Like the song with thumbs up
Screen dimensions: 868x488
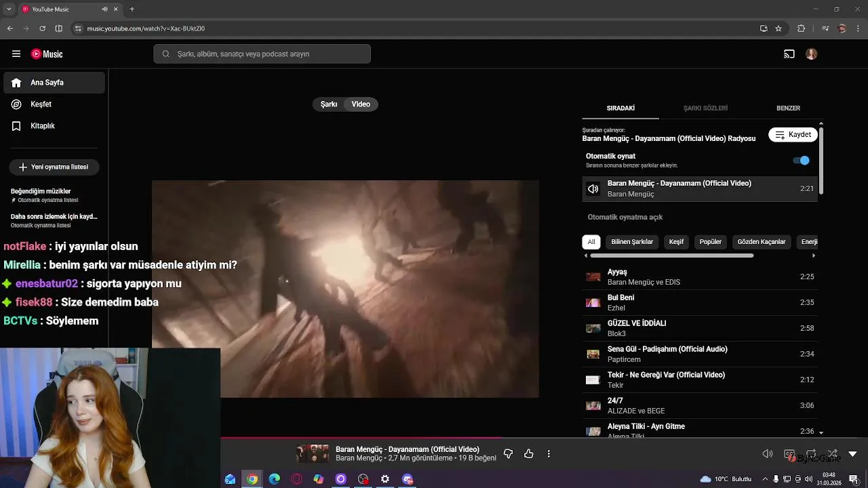(x=529, y=453)
